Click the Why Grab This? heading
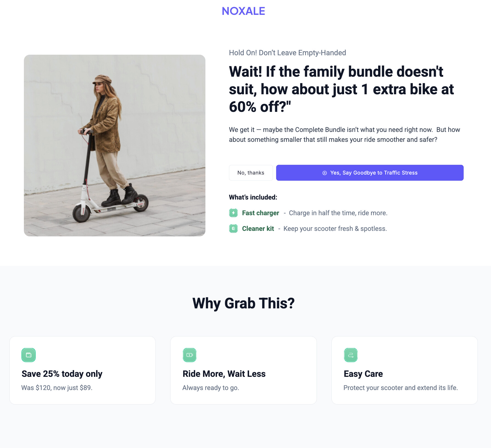This screenshot has width=491, height=448. [x=243, y=303]
